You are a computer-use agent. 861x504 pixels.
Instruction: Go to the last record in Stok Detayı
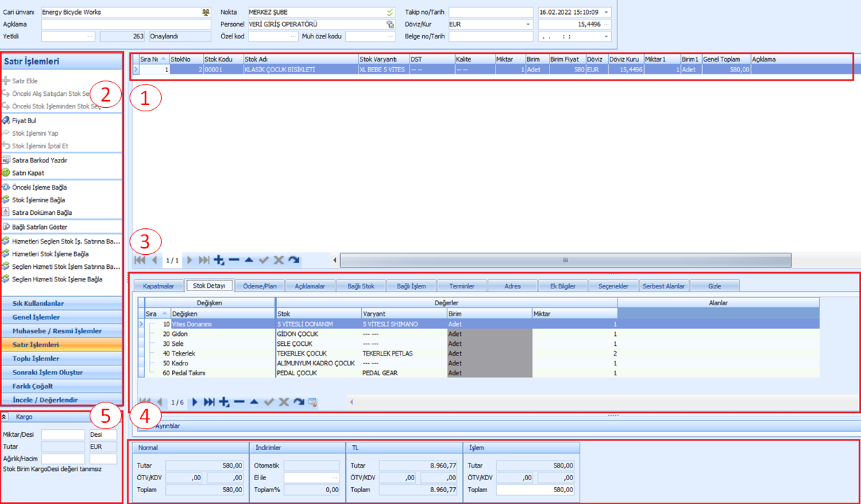[209, 402]
